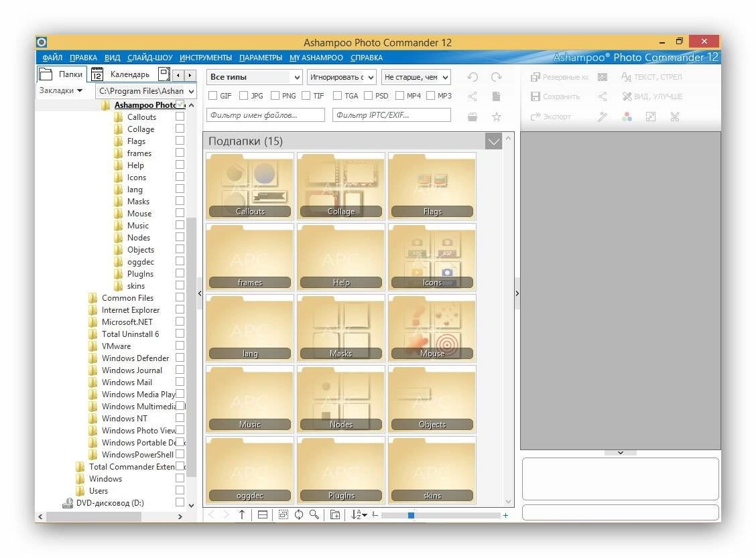This screenshot has width=756, height=558.
Task: Enable the MP3 file type filter
Action: click(x=430, y=96)
